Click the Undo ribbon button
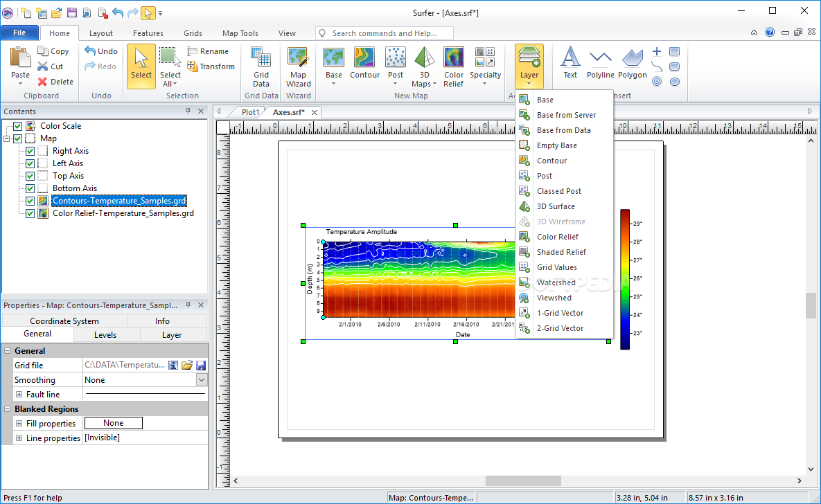Viewport: 821px width, 504px height. pos(101,51)
